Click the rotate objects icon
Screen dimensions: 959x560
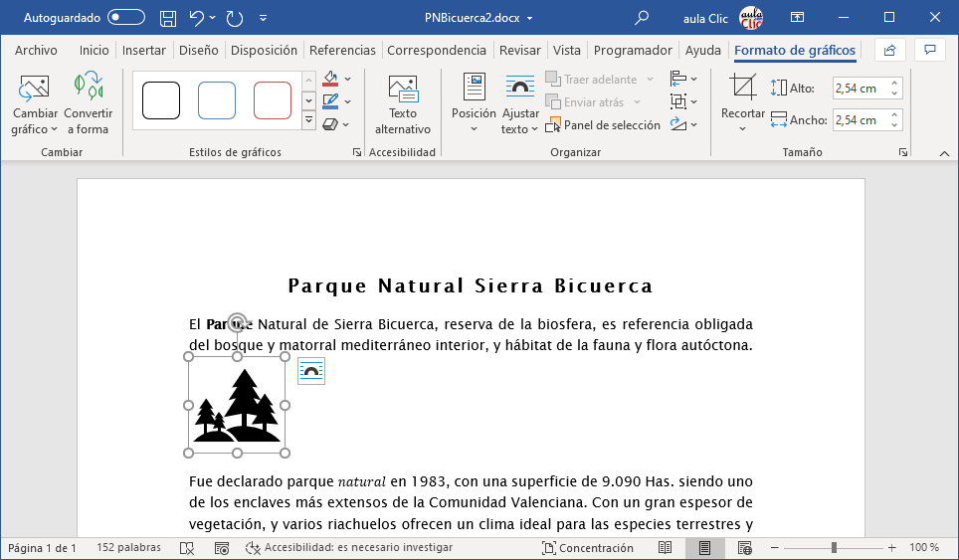pos(679,124)
